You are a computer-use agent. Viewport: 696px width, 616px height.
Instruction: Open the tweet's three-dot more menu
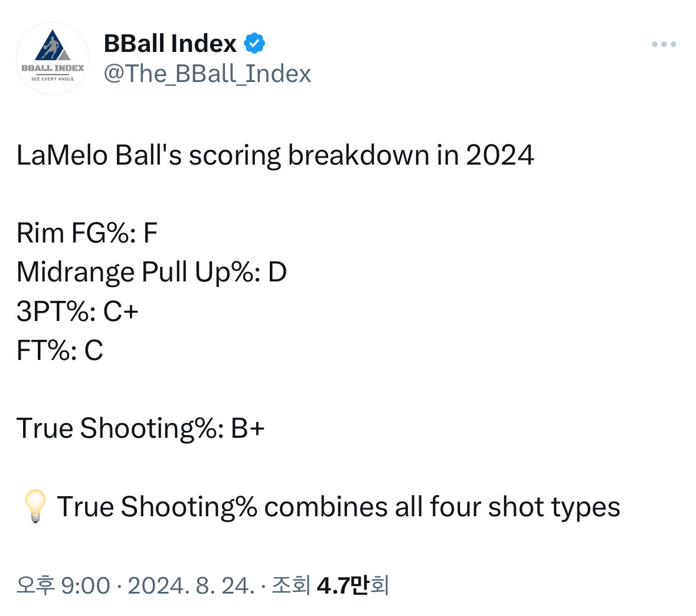(x=664, y=44)
